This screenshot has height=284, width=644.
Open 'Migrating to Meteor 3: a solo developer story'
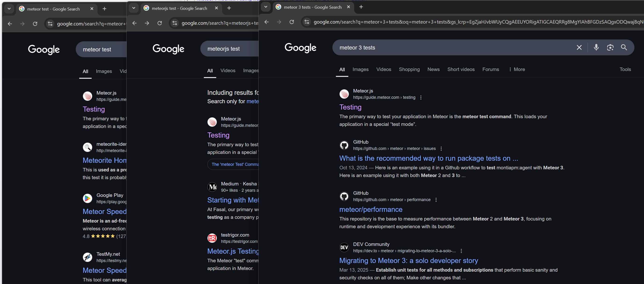click(x=409, y=261)
